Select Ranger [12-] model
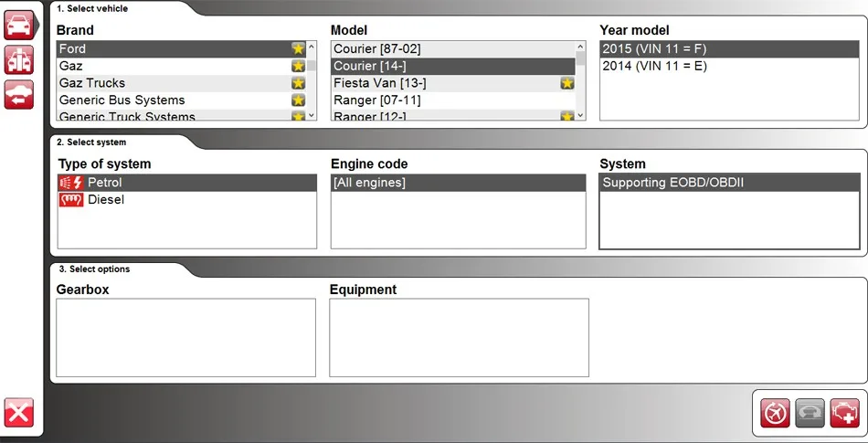 tap(453, 115)
